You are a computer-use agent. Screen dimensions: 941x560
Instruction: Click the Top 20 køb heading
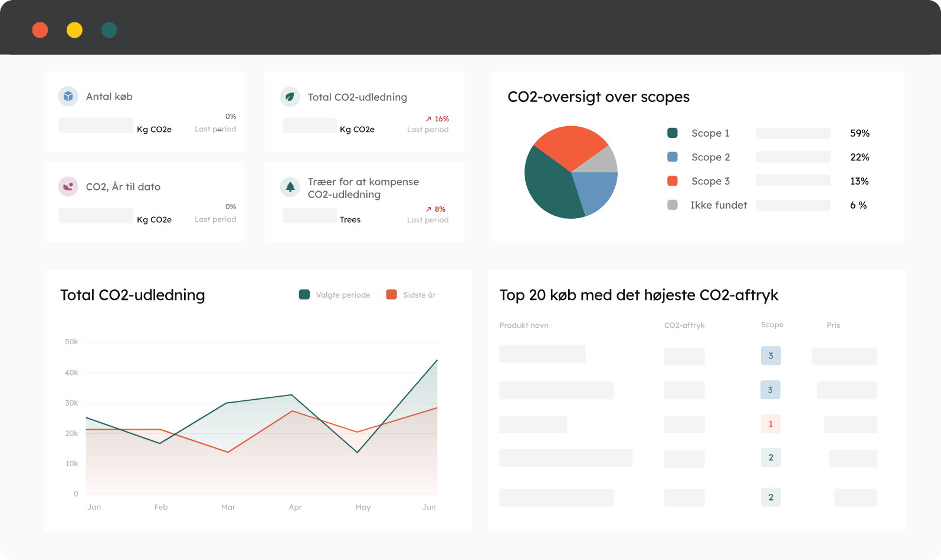coord(639,295)
